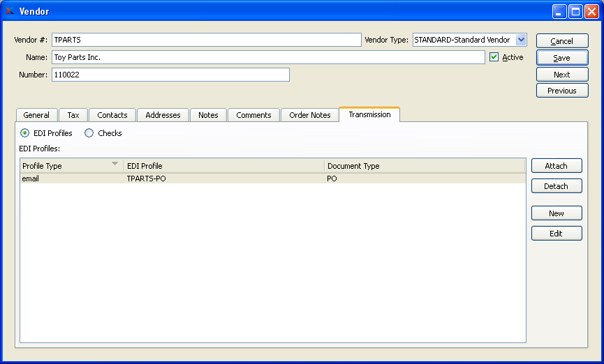Image resolution: width=604 pixels, height=364 pixels.
Task: Click the xTuple application icon in title bar
Action: coord(10,10)
